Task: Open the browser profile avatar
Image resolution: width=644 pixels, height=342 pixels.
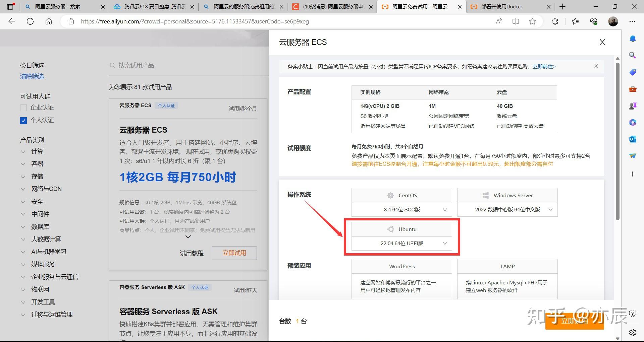Action: [x=613, y=21]
